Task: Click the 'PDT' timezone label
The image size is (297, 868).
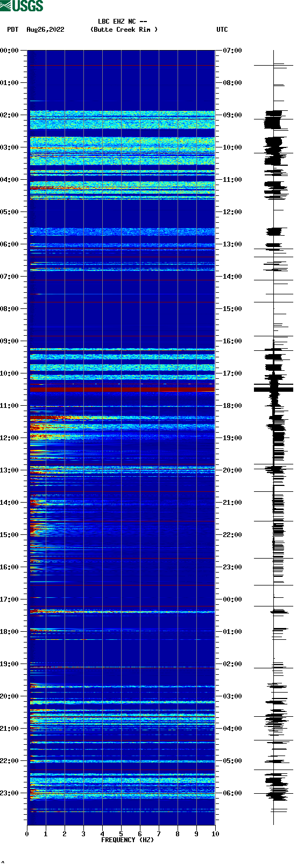Action: pos(13,30)
